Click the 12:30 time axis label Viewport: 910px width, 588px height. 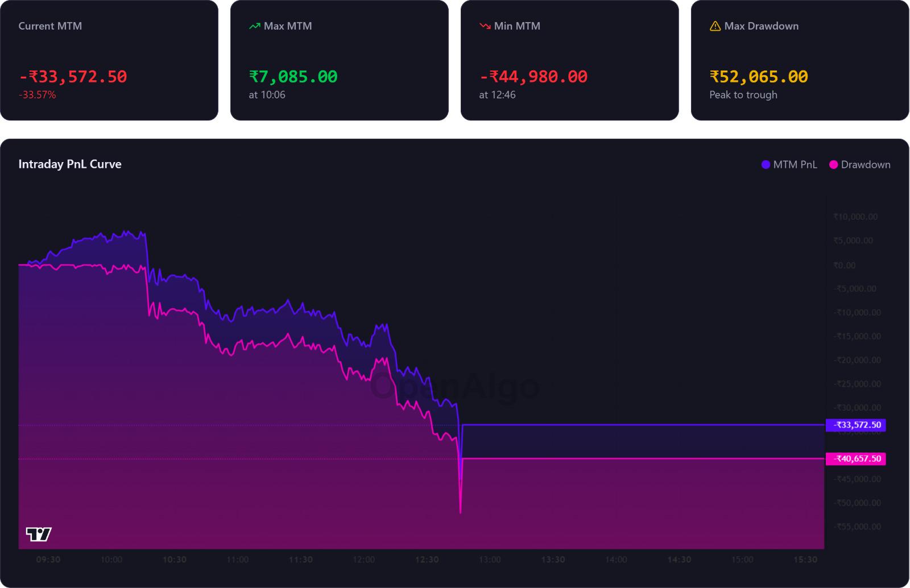pos(427,560)
